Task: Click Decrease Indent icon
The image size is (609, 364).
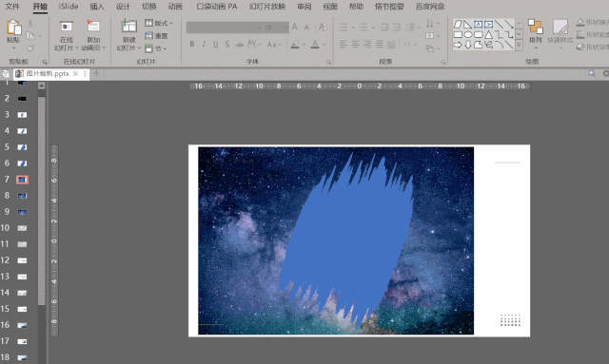Action: [x=384, y=28]
